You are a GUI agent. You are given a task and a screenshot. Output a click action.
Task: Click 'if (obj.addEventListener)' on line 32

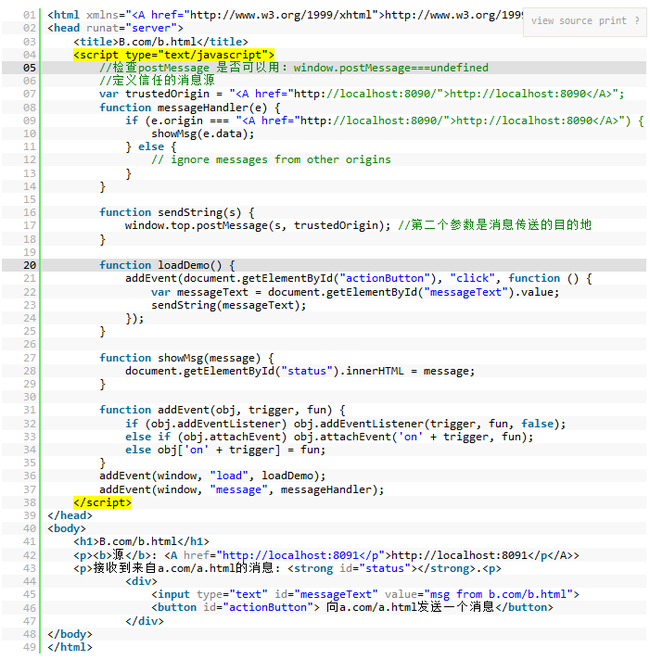206,423
